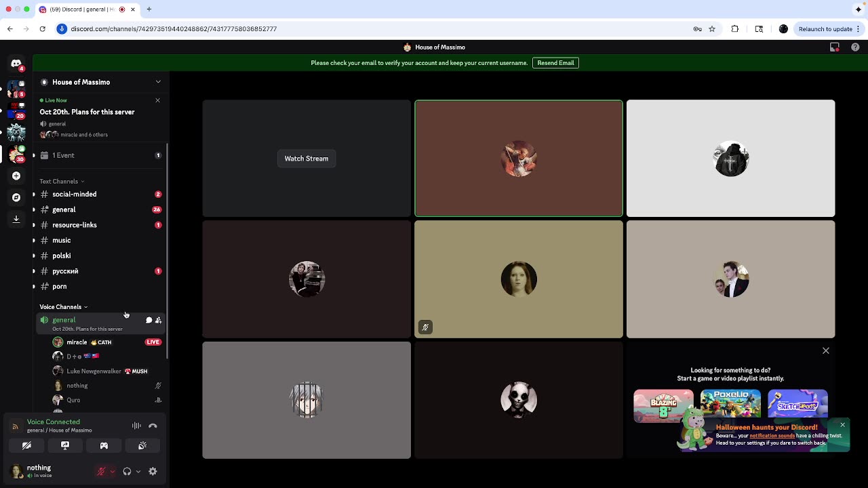This screenshot has width=868, height=488.
Task: Open the nothing user profile panel
Action: 47,471
